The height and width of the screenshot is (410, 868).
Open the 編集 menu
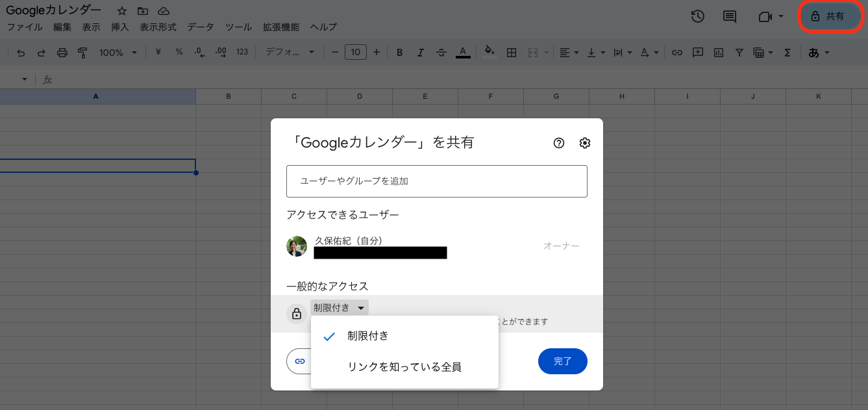[x=62, y=27]
